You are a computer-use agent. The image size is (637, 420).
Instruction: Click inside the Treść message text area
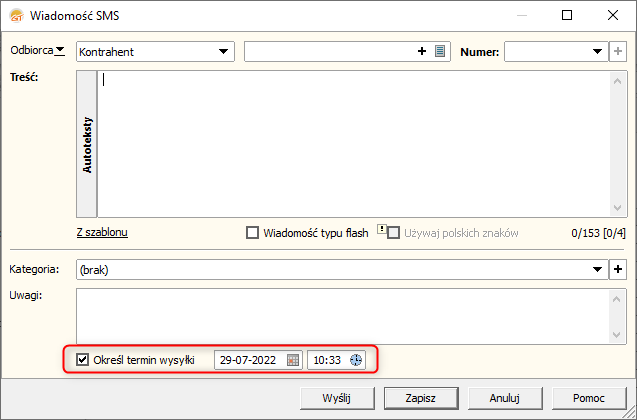coord(353,144)
